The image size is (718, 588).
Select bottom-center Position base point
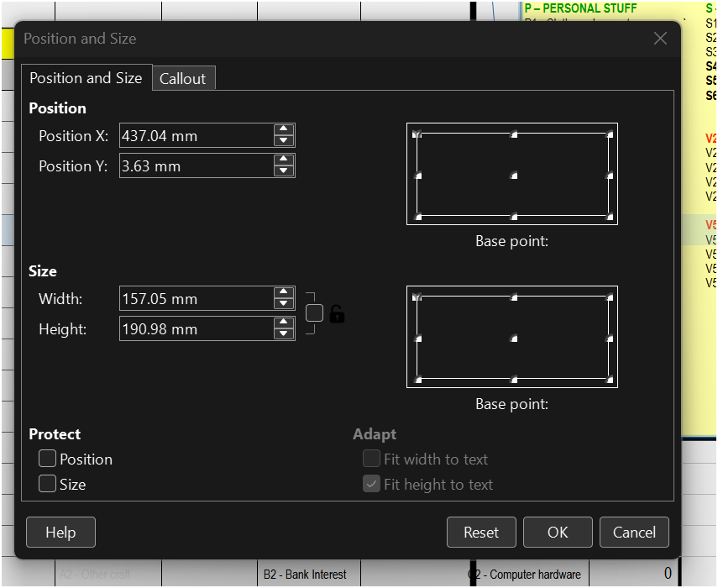514,217
